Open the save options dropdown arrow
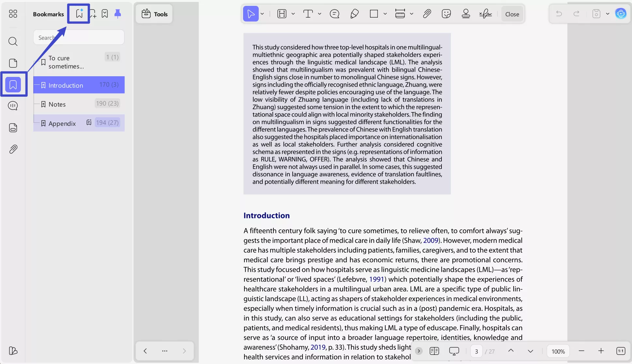 click(608, 14)
